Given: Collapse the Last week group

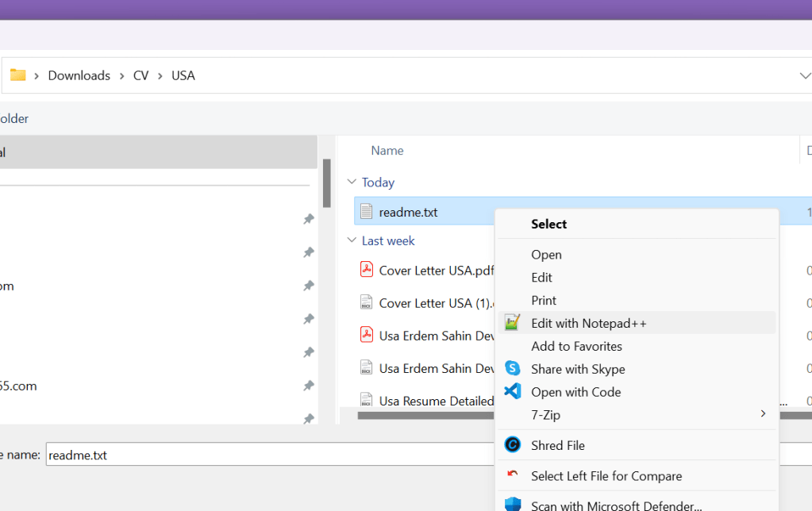Looking at the screenshot, I should [352, 240].
